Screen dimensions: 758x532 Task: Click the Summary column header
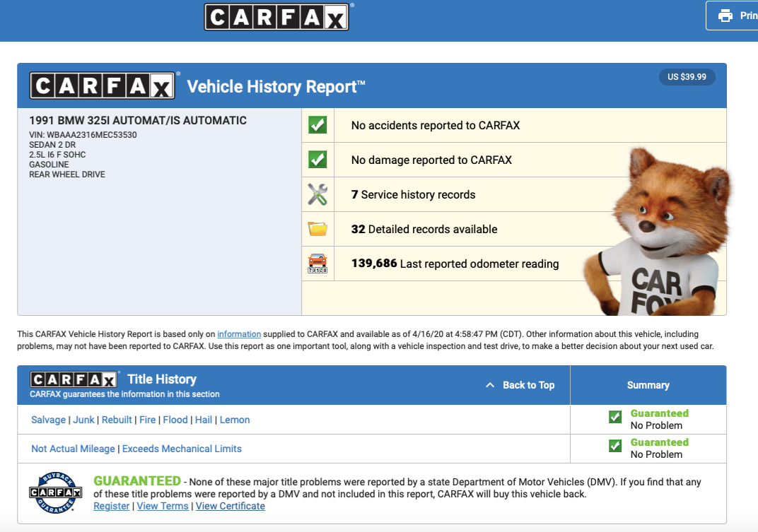[648, 385]
